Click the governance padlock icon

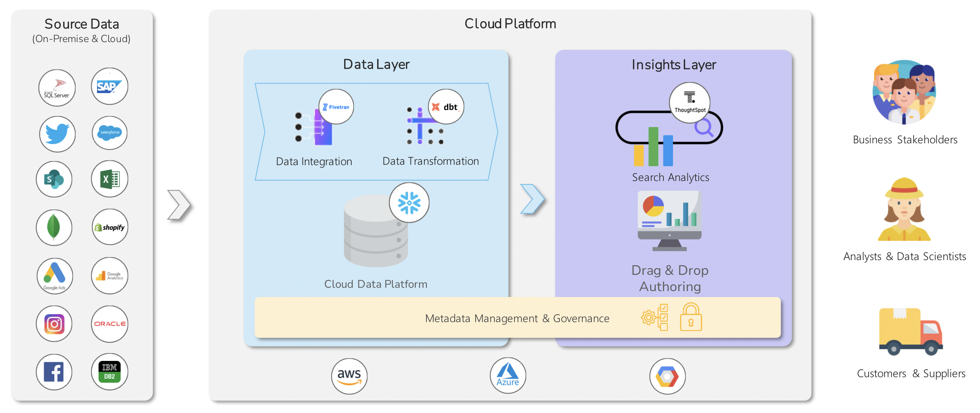pos(690,317)
